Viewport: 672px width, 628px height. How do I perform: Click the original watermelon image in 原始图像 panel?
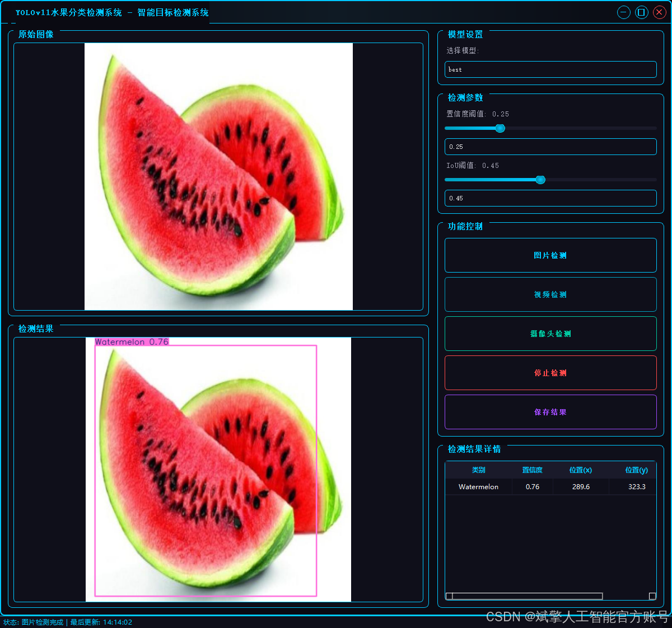[218, 176]
